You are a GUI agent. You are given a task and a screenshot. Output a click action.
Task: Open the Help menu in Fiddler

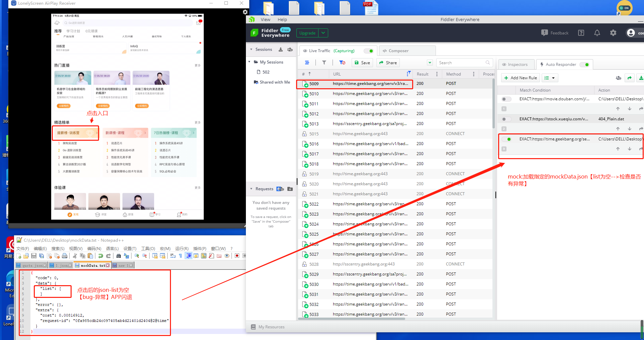pos(282,20)
